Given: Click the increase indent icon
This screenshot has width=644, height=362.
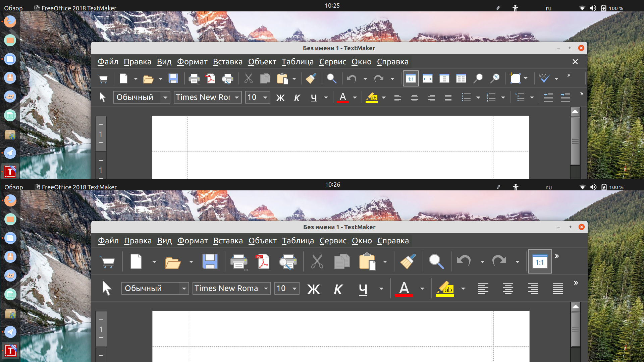Looking at the screenshot, I should pos(565,98).
